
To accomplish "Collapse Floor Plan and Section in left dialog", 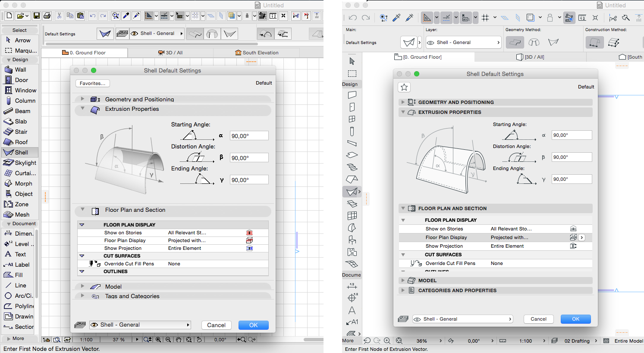I will coord(82,210).
